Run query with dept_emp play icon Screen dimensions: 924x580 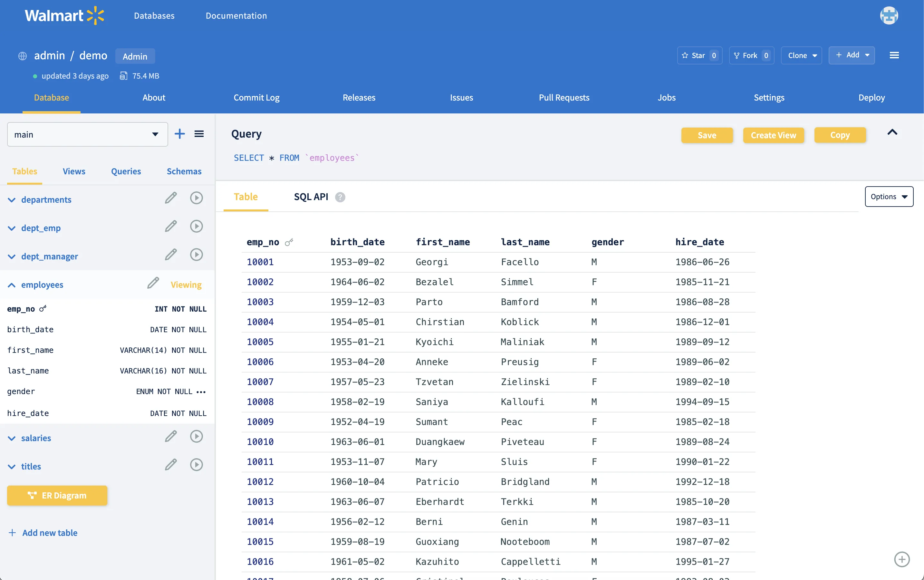[197, 226]
